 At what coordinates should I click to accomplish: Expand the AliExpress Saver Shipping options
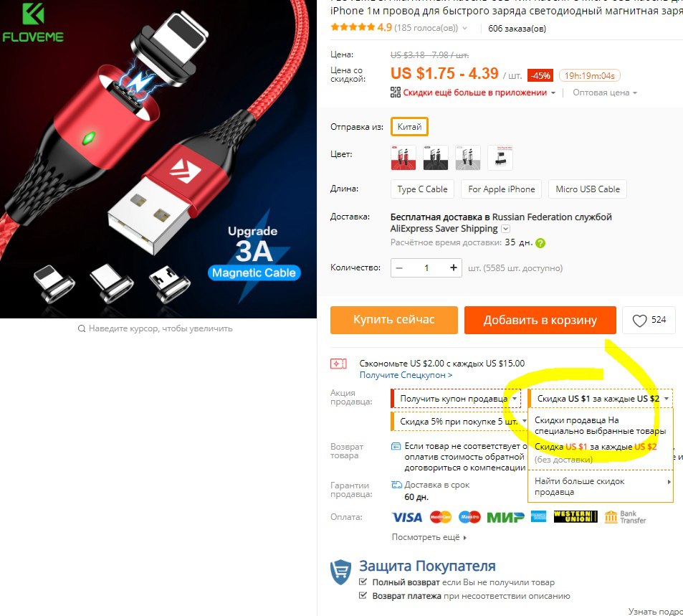coord(506,229)
